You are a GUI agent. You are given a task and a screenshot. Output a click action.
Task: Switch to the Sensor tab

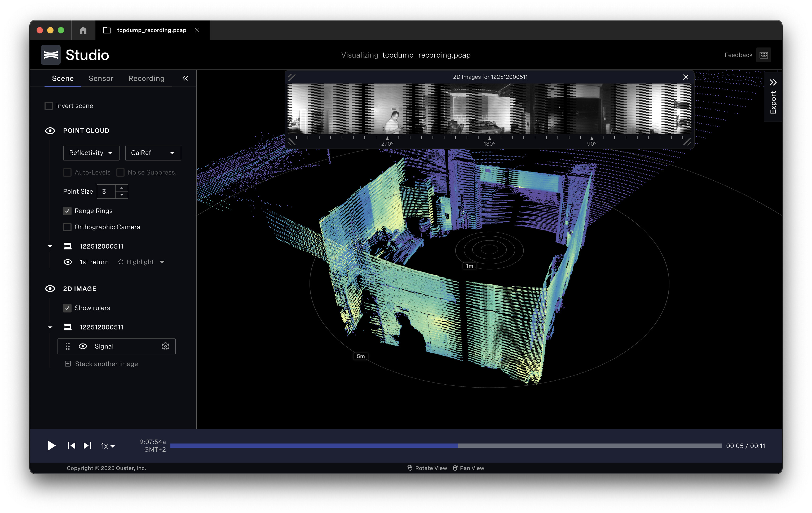pyautogui.click(x=101, y=78)
